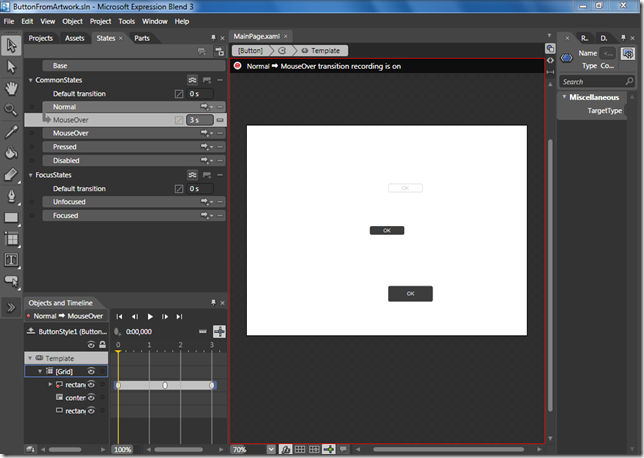Select the Rectangle shape tool

[x=11, y=217]
